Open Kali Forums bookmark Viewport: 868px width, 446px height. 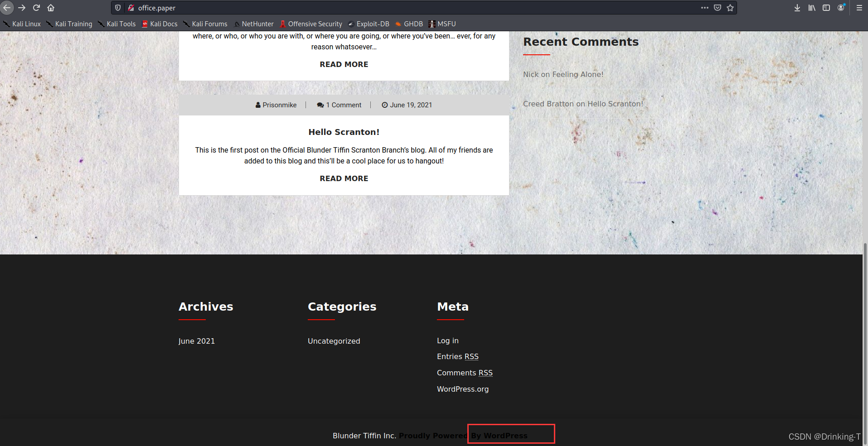(205, 24)
